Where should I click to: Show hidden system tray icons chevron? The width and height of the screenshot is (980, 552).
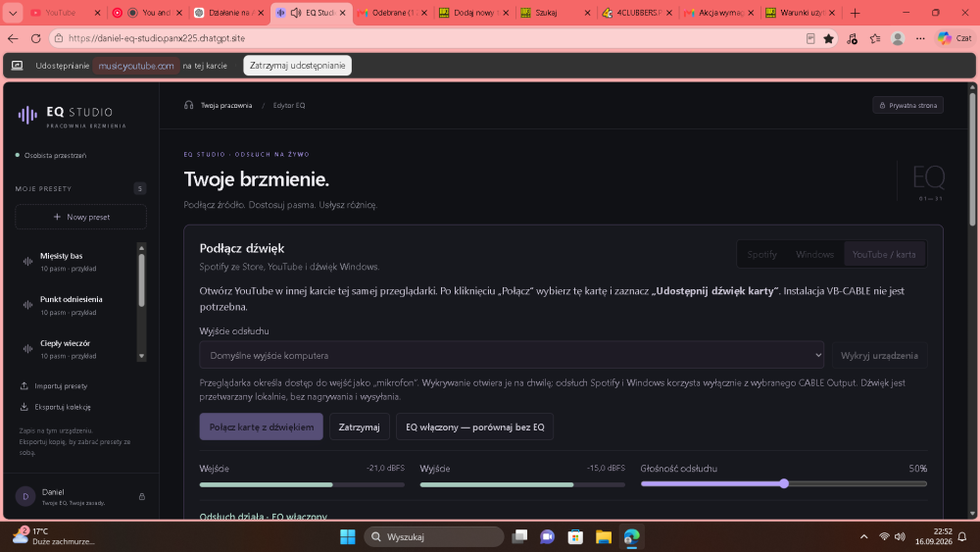[x=863, y=536]
